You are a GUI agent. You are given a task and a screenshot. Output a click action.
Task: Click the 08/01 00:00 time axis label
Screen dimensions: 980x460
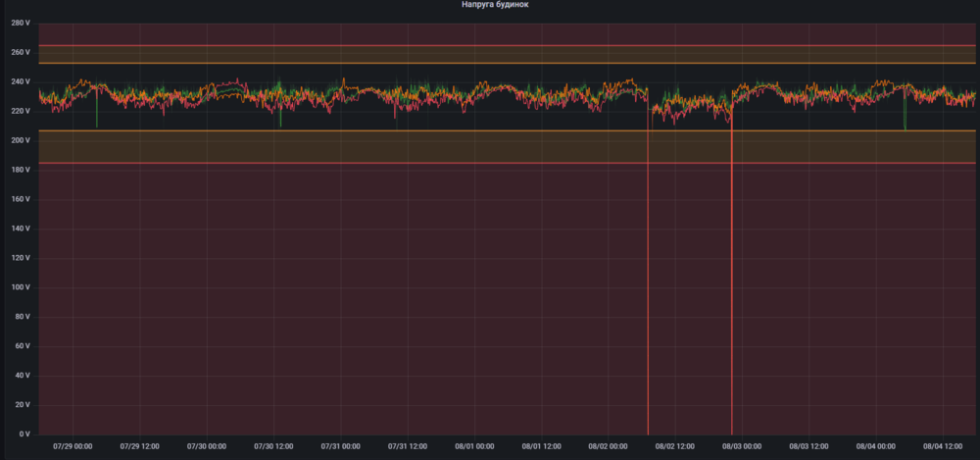pyautogui.click(x=473, y=446)
